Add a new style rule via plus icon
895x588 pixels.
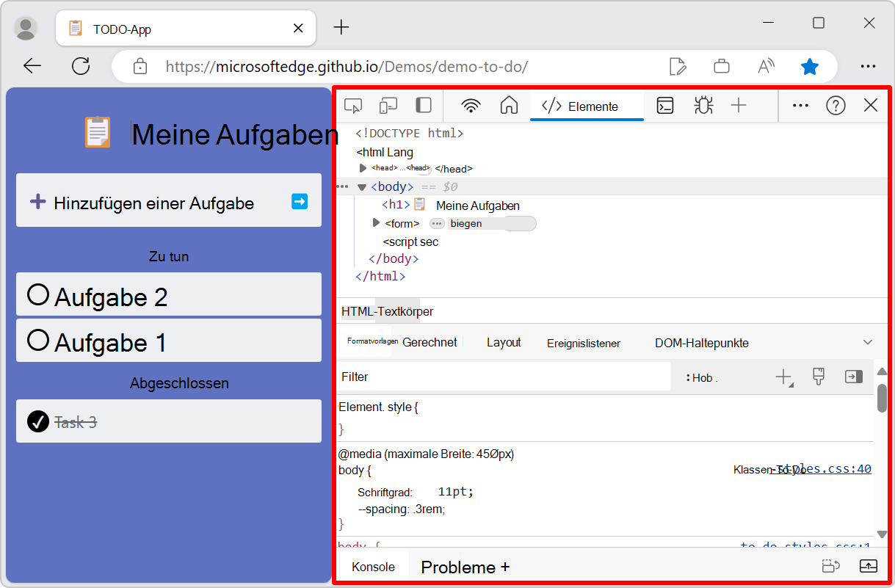783,377
